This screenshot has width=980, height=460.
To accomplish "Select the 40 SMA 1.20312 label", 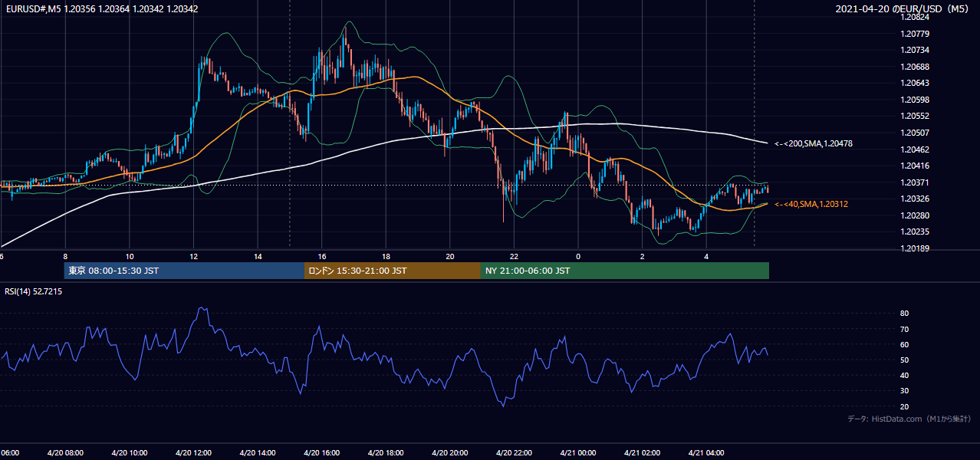I will pyautogui.click(x=811, y=204).
